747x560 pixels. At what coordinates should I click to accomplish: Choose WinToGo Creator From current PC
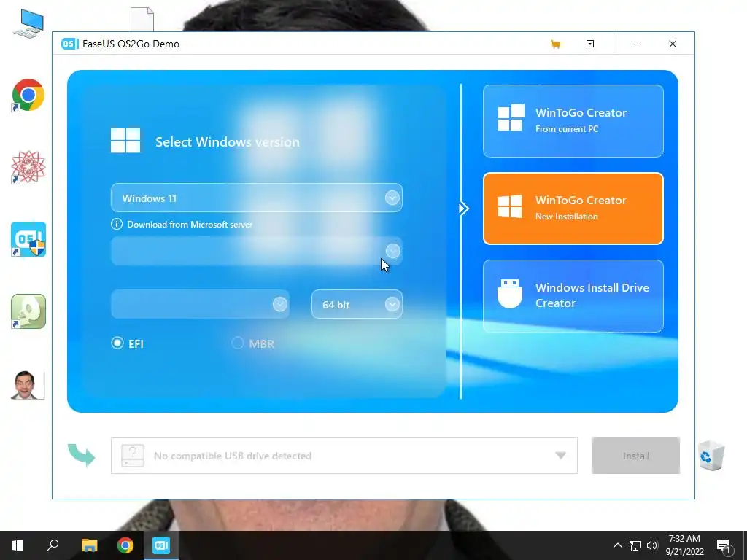coord(573,121)
